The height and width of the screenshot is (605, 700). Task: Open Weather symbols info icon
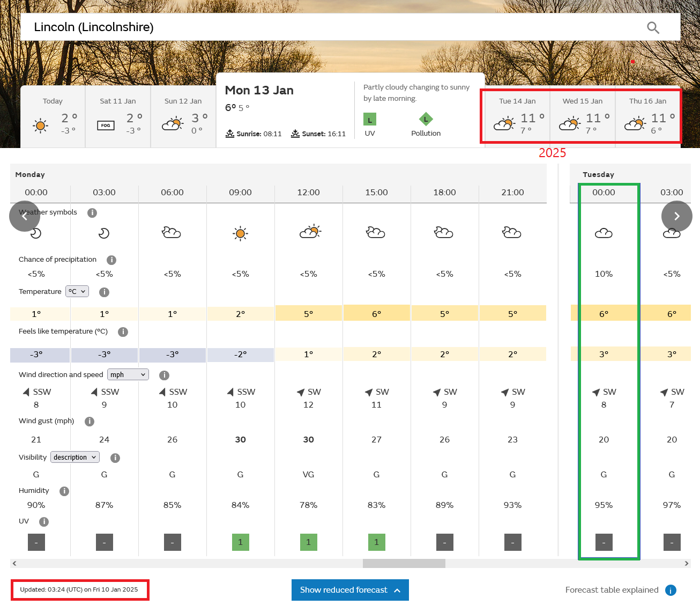point(92,213)
